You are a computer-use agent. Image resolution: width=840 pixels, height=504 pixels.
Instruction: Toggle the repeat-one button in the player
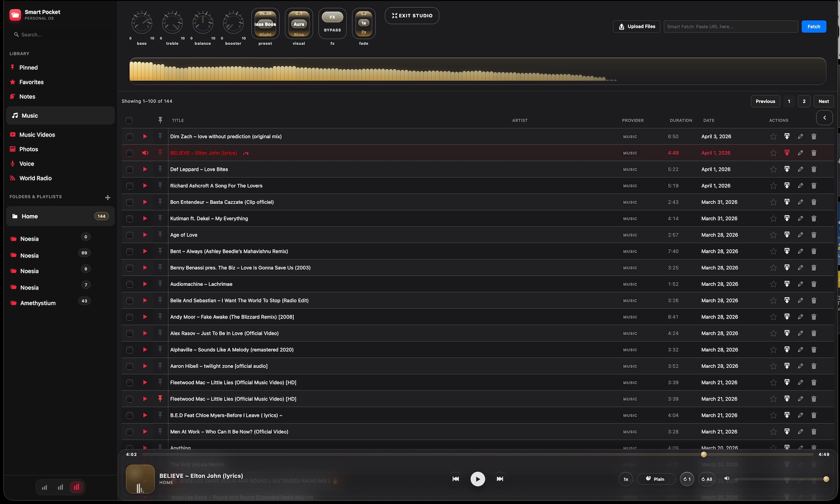click(x=686, y=479)
